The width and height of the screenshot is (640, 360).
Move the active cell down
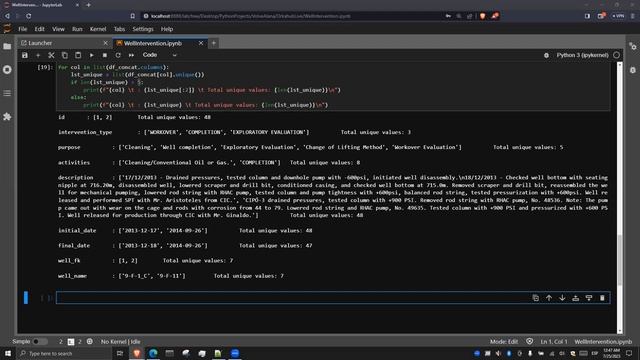(x=562, y=298)
